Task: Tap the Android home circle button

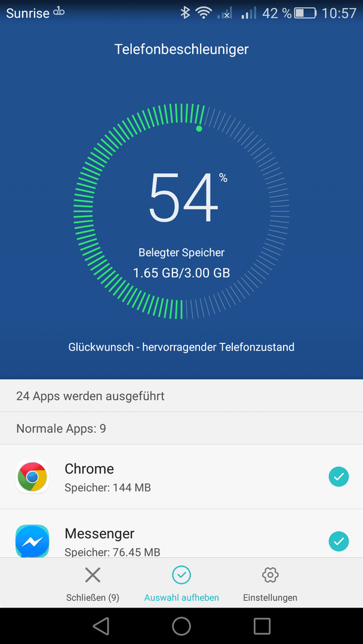Action: [x=181, y=626]
